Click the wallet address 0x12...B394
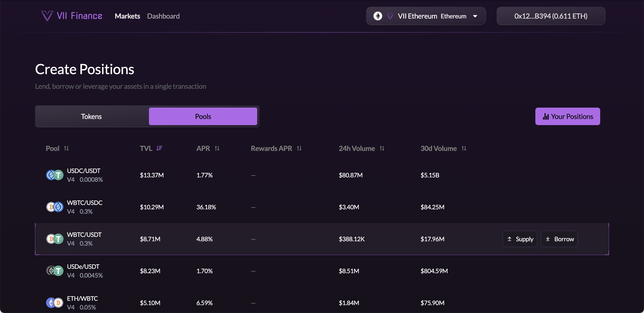The height and width of the screenshot is (313, 644). coord(551,16)
